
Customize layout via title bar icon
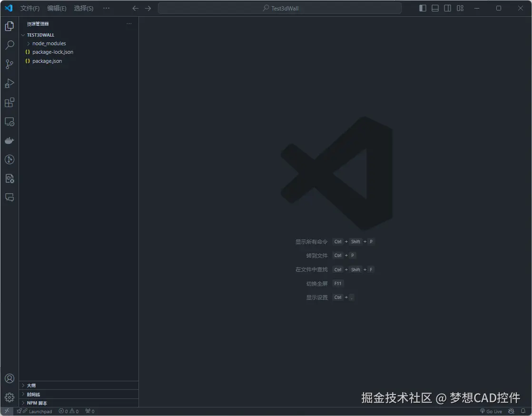click(x=460, y=8)
